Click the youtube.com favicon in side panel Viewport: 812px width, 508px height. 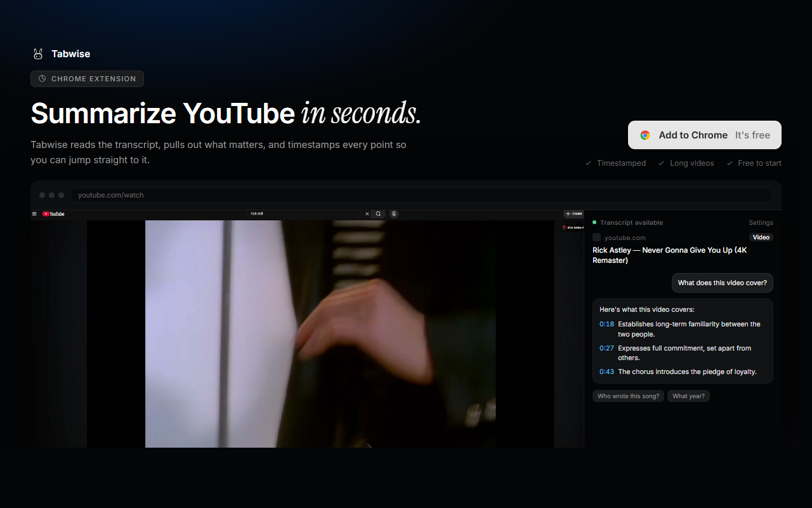tap(597, 237)
